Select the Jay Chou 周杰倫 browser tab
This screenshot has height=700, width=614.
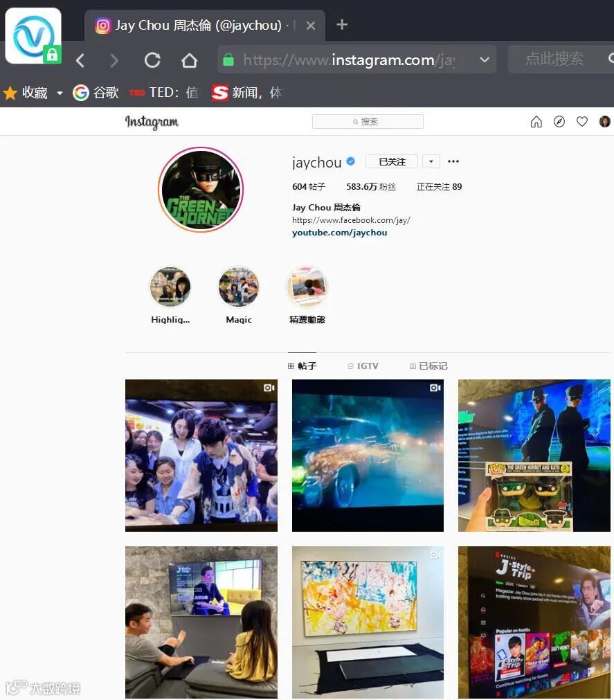[205, 26]
